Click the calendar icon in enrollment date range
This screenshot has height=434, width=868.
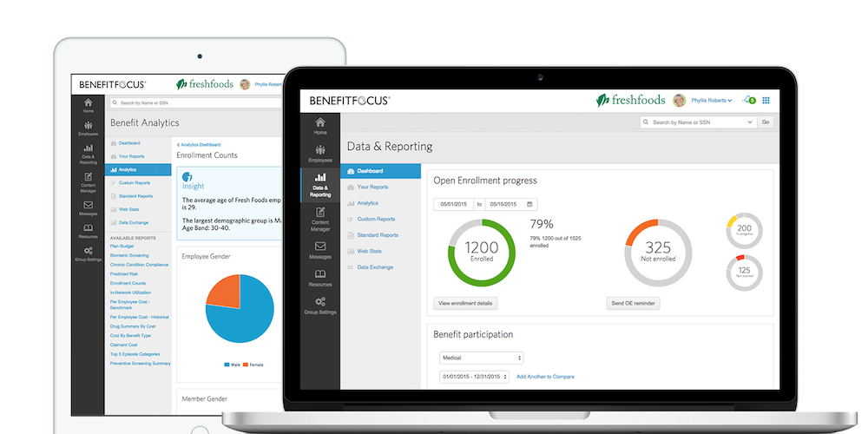point(530,204)
